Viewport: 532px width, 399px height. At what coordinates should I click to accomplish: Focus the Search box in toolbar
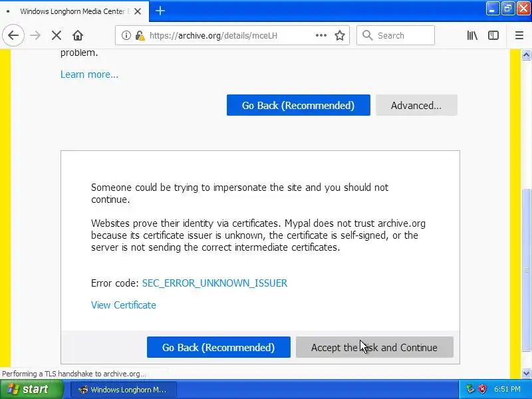click(395, 35)
